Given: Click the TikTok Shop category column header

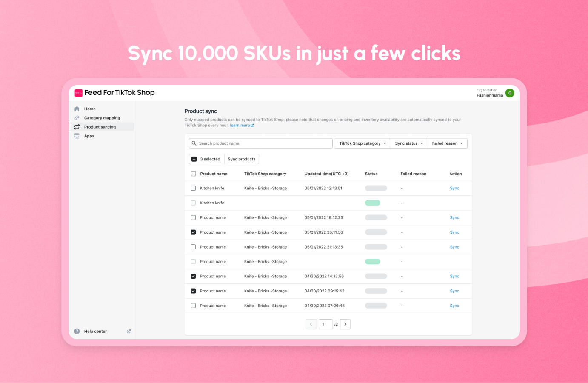Looking at the screenshot, I should [265, 174].
